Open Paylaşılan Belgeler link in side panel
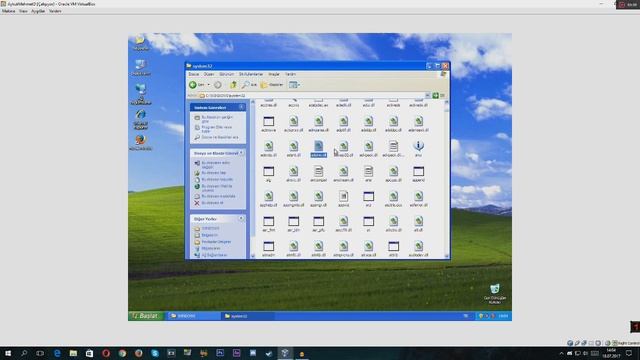The height and width of the screenshot is (360, 640). coord(213,242)
